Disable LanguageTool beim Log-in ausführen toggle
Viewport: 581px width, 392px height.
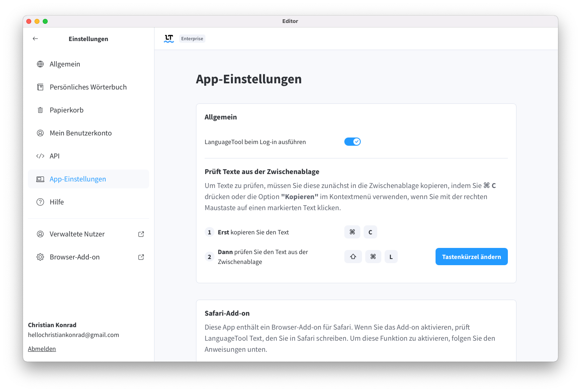(x=353, y=142)
